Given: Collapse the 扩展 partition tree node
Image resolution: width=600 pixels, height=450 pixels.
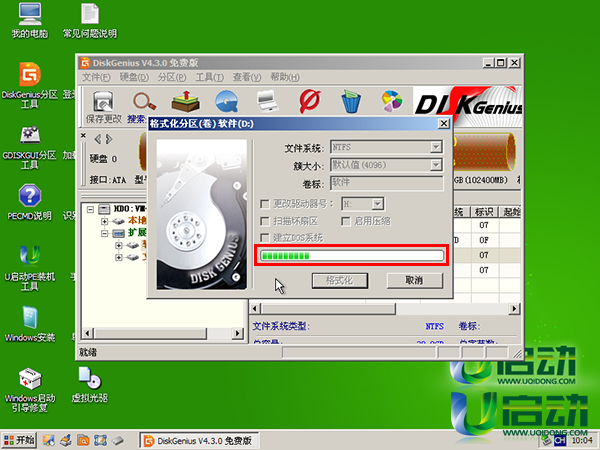Looking at the screenshot, I should click(x=104, y=233).
